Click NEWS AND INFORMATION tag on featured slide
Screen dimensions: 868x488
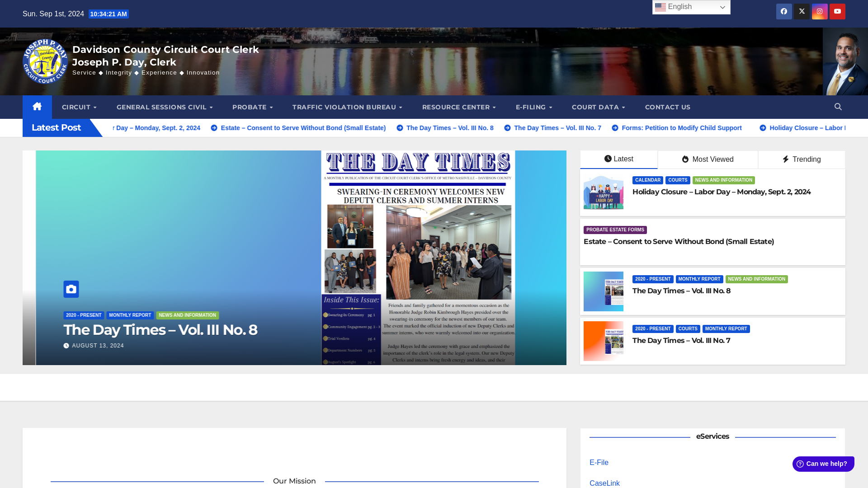pyautogui.click(x=188, y=315)
